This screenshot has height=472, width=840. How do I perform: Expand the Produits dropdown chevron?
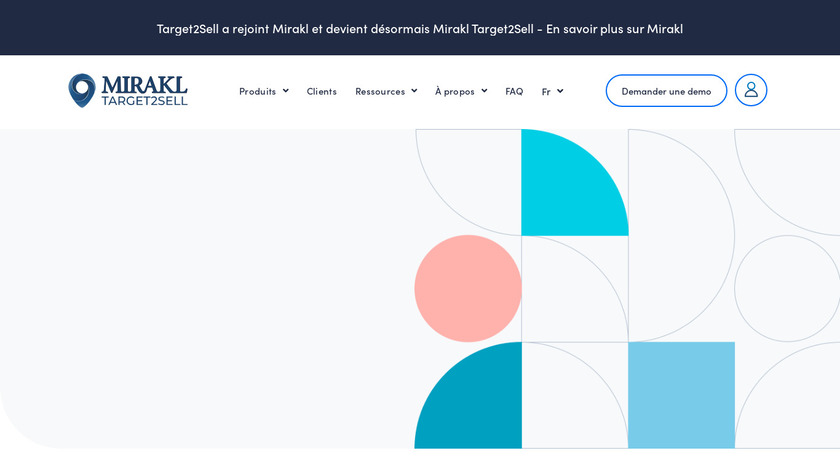285,91
